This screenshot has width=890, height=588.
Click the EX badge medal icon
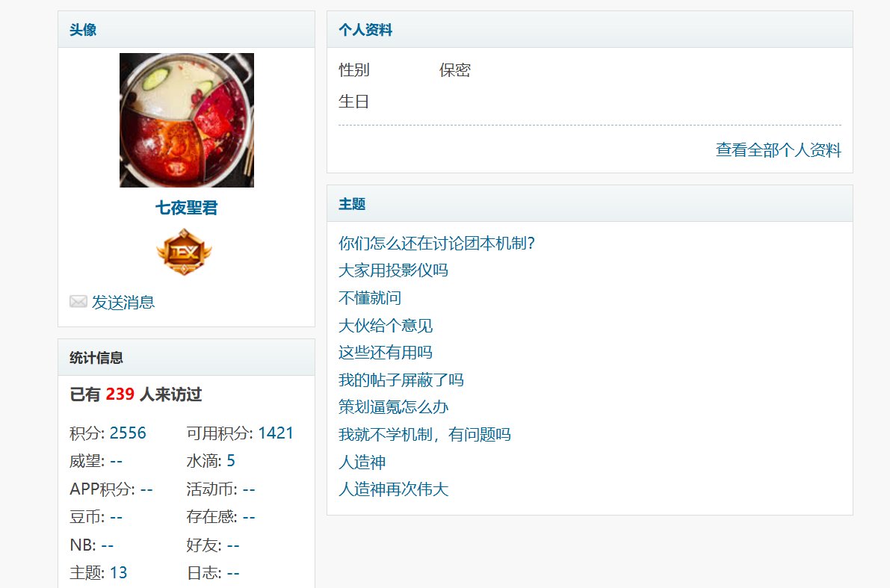(184, 252)
